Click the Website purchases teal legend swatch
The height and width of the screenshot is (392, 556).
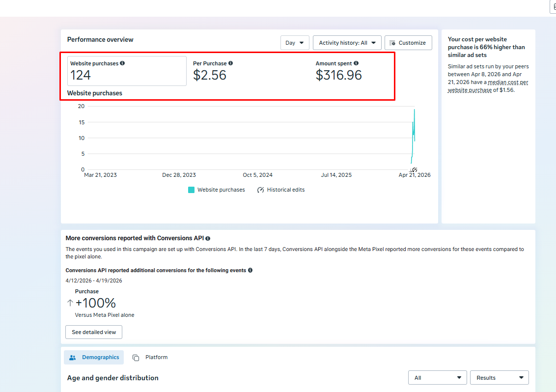coord(191,190)
